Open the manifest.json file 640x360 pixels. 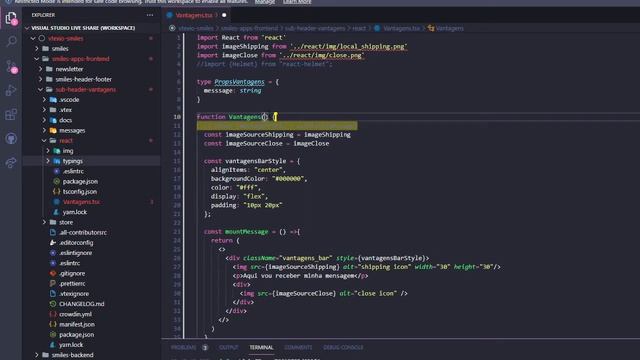pos(77,324)
